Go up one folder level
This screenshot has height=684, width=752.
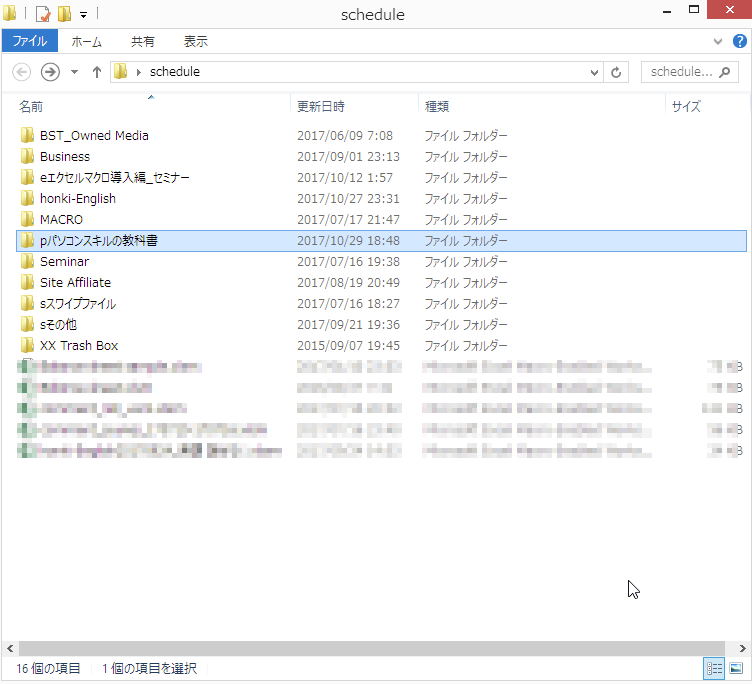tap(97, 72)
